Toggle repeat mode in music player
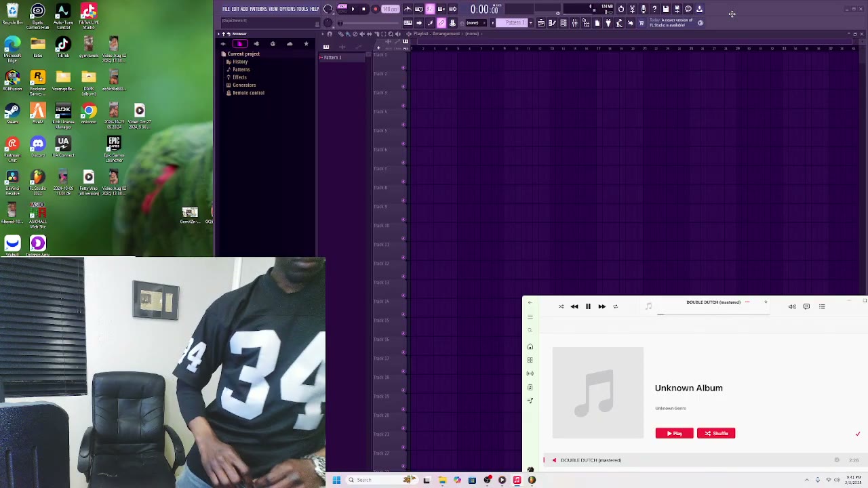The width and height of the screenshot is (868, 488). (x=615, y=306)
